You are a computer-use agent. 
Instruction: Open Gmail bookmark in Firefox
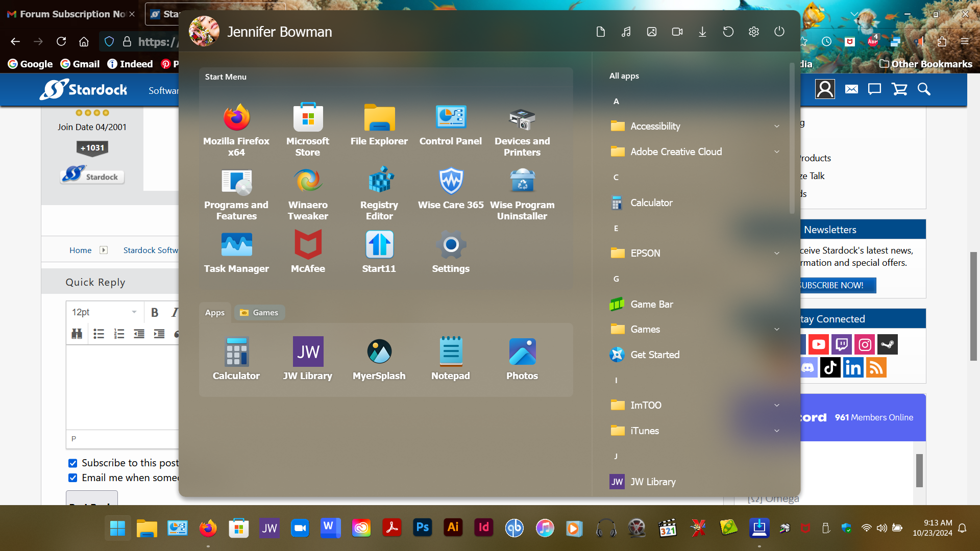tap(80, 64)
